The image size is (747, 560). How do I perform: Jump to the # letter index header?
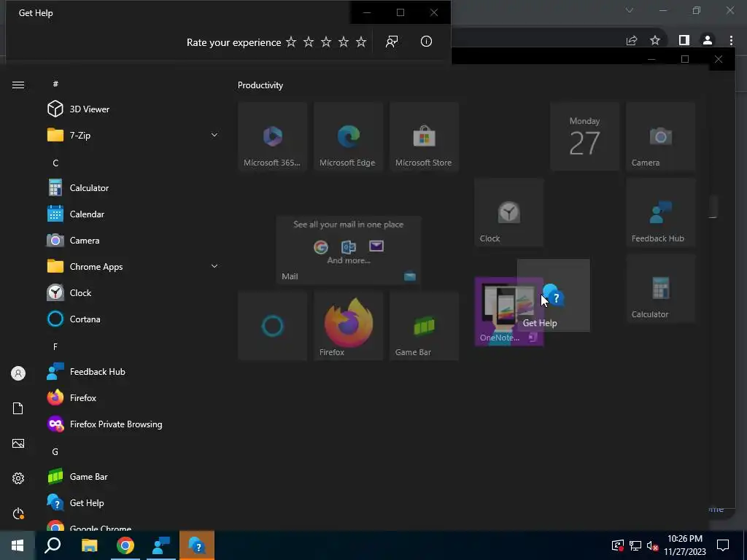tap(55, 84)
